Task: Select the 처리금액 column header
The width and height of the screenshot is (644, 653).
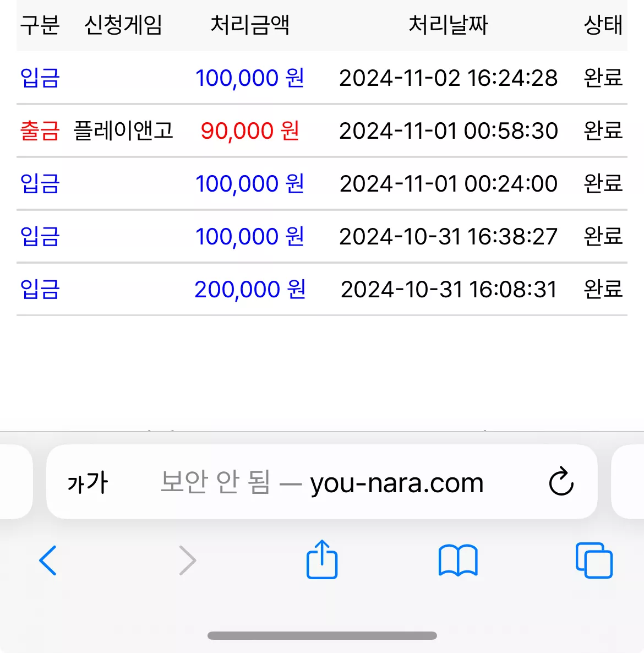Action: click(250, 25)
